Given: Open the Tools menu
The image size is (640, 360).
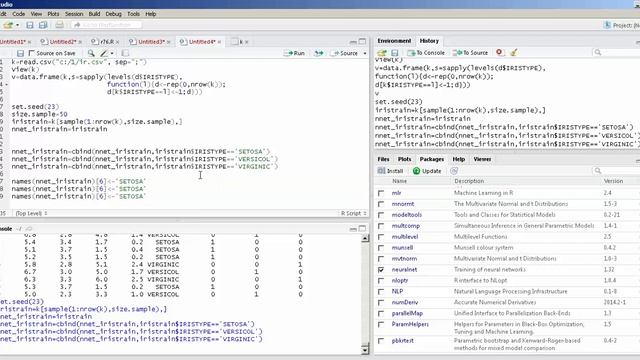Looking at the screenshot, I should 133,14.
